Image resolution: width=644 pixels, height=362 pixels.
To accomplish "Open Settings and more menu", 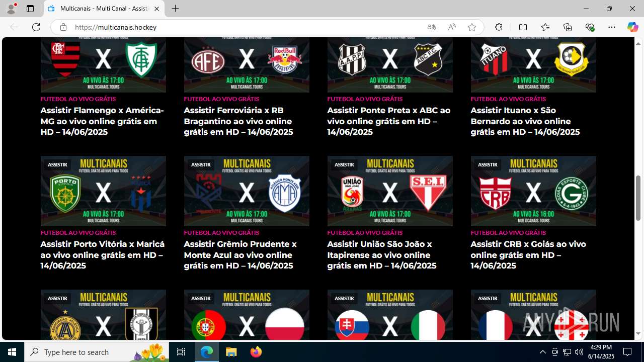I will click(612, 27).
